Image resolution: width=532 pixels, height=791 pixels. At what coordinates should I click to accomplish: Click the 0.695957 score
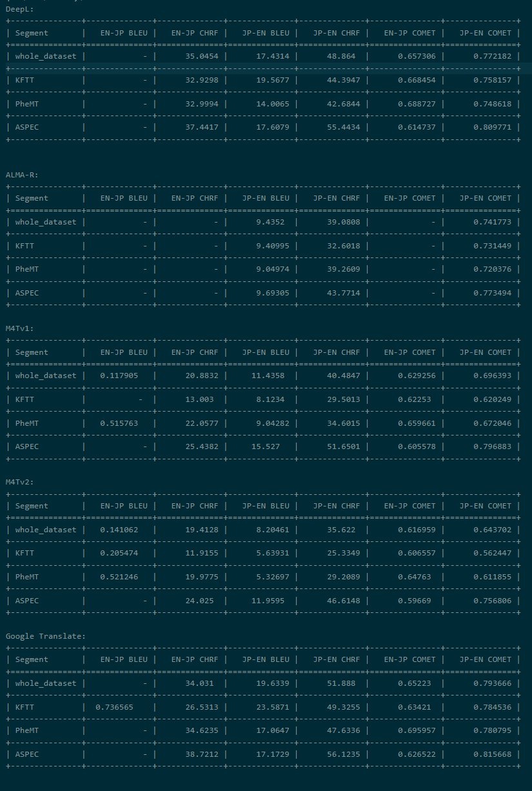click(x=417, y=730)
